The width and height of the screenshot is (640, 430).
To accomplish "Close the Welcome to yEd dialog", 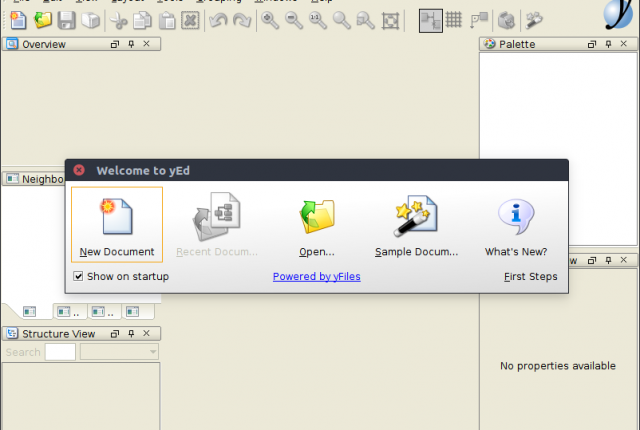I will click(79, 170).
